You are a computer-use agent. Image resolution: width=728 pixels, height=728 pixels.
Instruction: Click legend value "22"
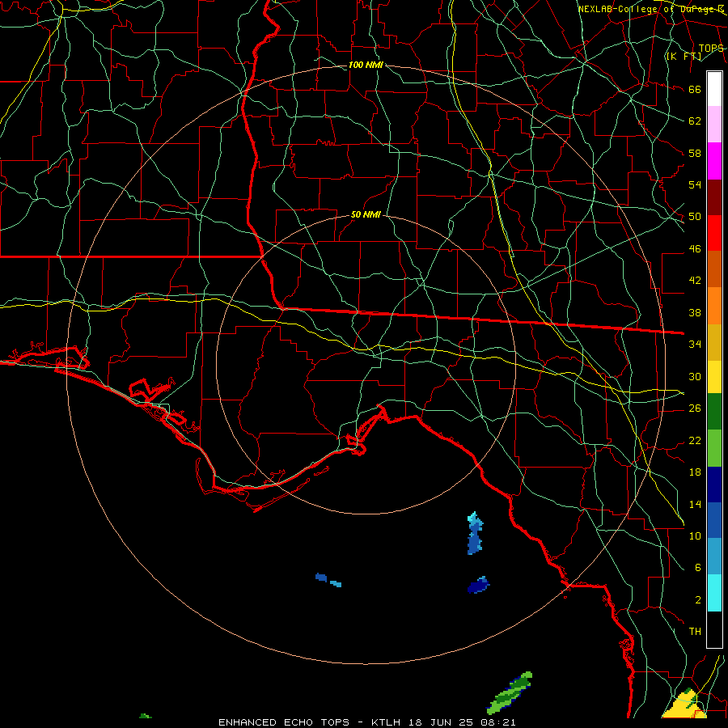[695, 440]
